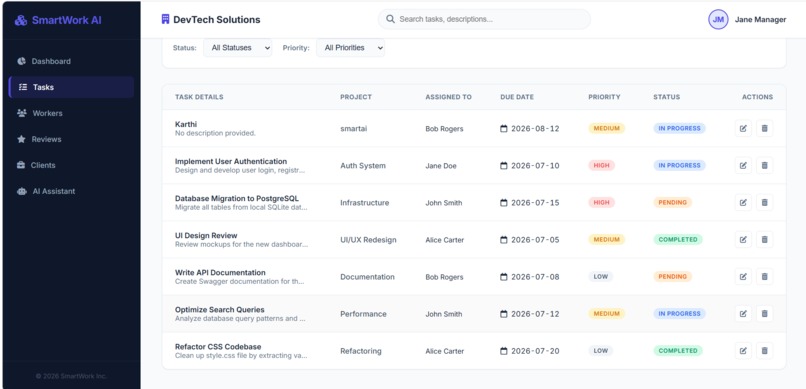Delete the Karthi task
Screen dimensions: 806x389
(x=764, y=128)
